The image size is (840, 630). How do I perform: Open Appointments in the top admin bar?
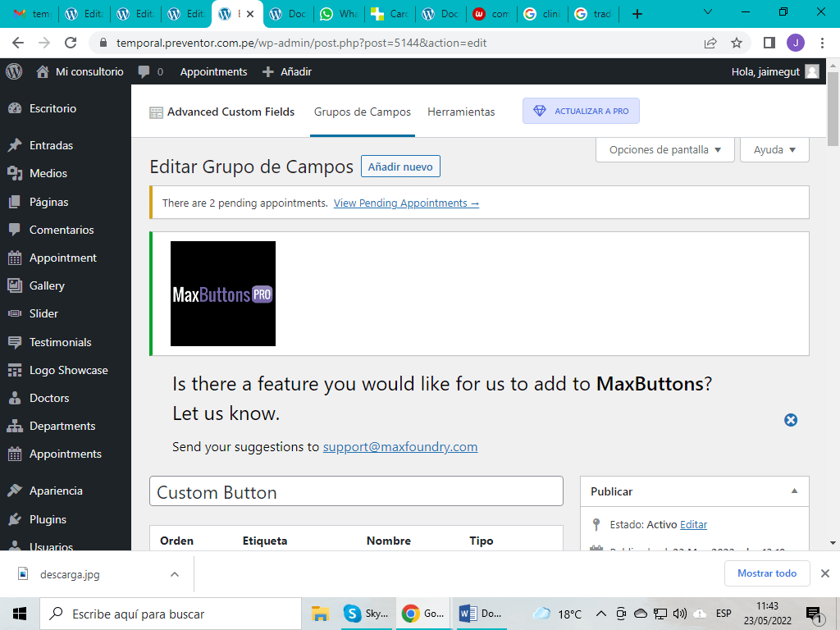pos(213,72)
